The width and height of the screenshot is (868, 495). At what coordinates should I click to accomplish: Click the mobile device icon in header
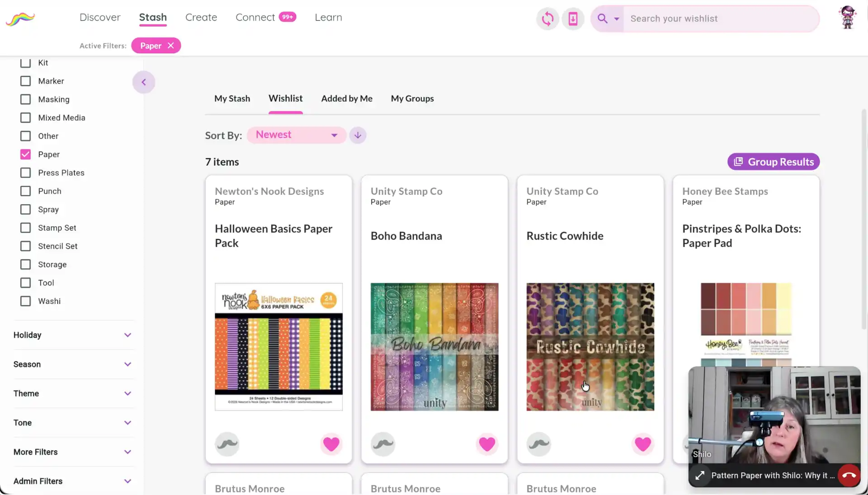pos(573,19)
